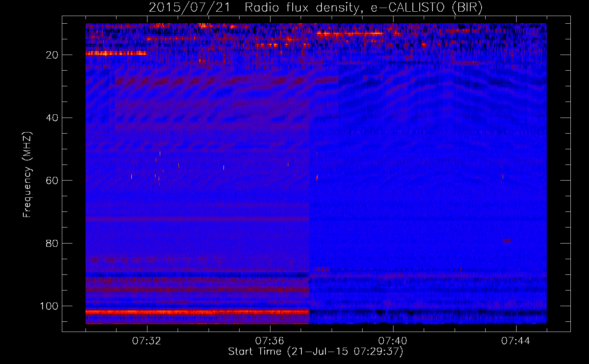This screenshot has height=364, width=589.
Task: Click the time tick label "07:36"
Action: pos(270,341)
